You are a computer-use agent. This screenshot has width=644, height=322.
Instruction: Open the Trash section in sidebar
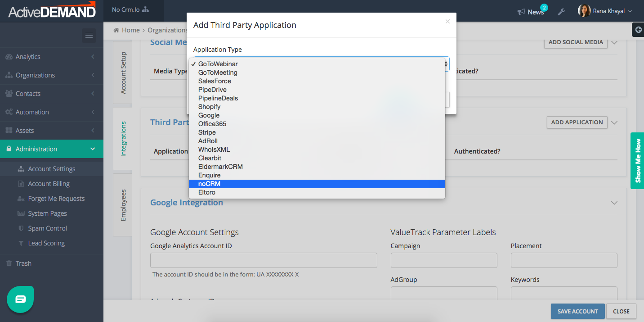tap(23, 263)
